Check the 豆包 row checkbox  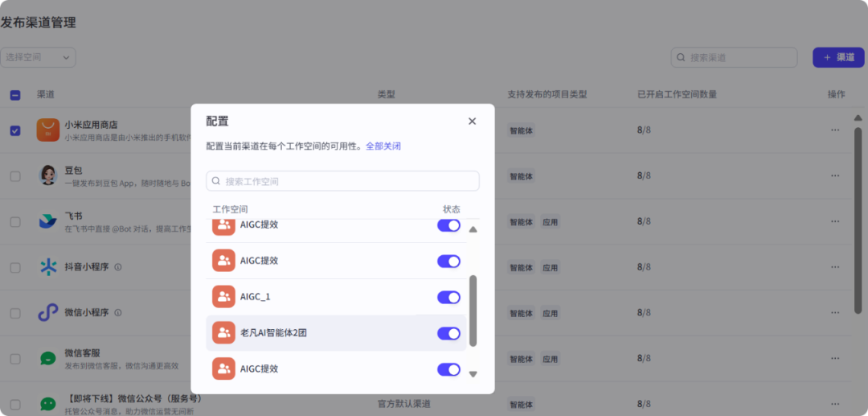tap(15, 176)
